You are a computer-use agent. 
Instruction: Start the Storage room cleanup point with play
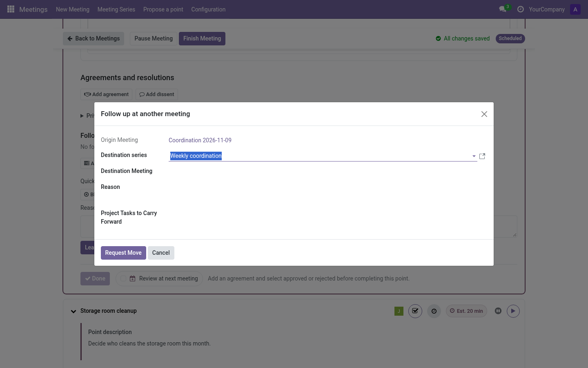pos(513,311)
